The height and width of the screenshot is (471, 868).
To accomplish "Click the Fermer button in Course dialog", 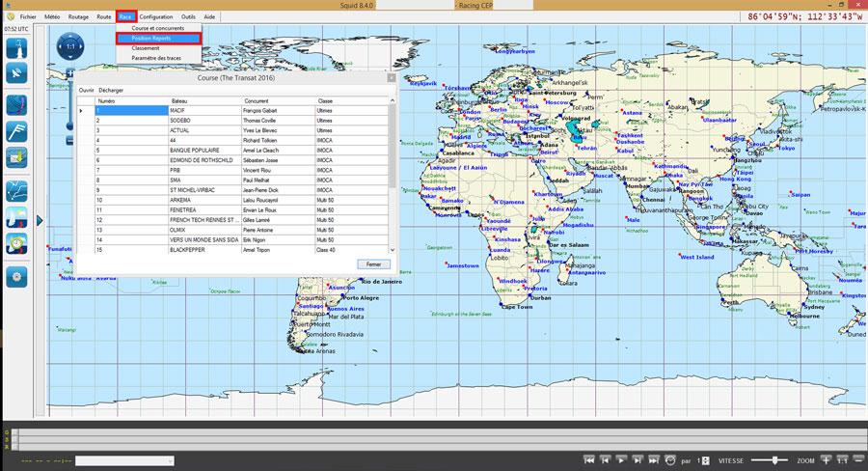I will [x=374, y=263].
